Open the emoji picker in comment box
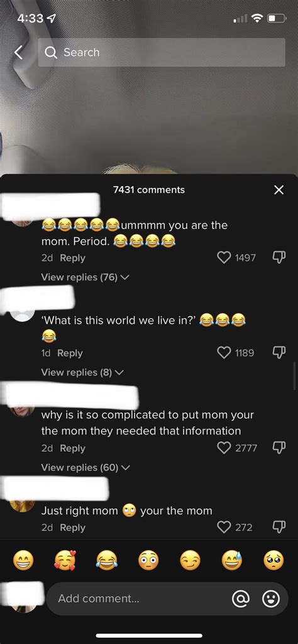 tap(271, 599)
